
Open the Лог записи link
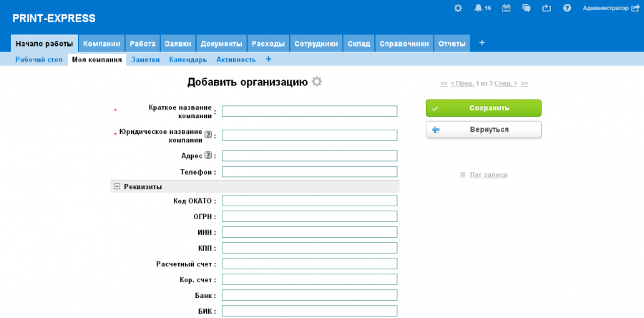pos(488,175)
